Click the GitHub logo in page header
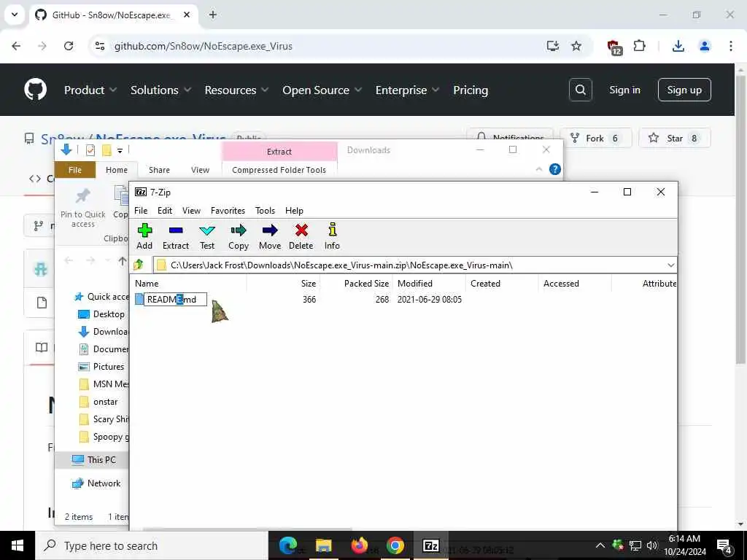The image size is (747, 560). coord(36,90)
